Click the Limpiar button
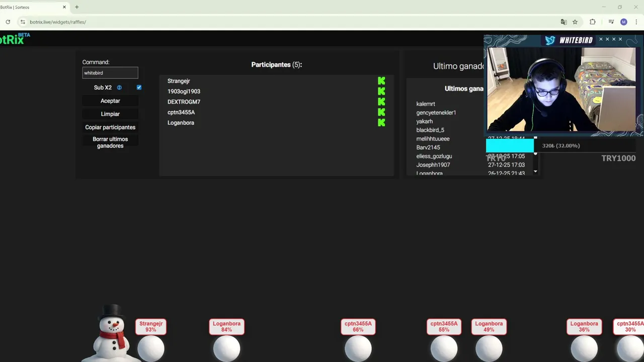Viewport: 644px width, 362px height. click(110, 114)
